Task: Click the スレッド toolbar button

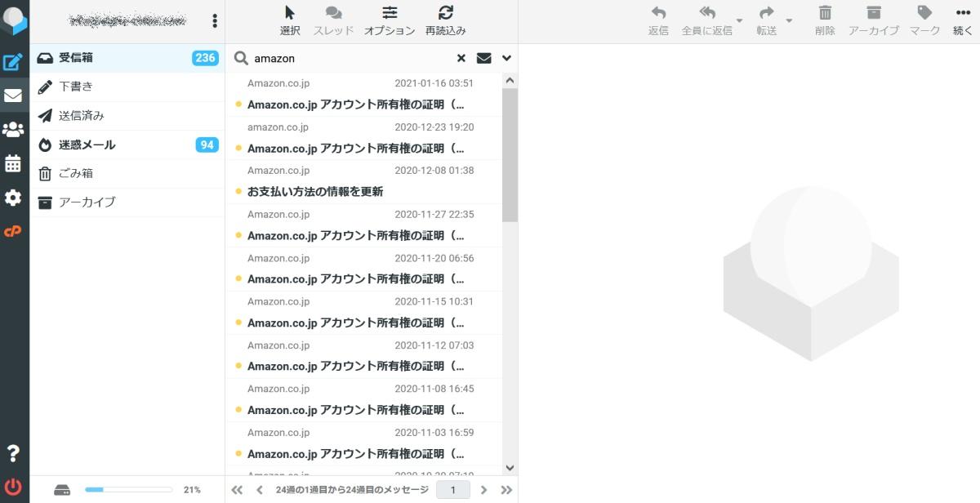Action: (x=334, y=21)
